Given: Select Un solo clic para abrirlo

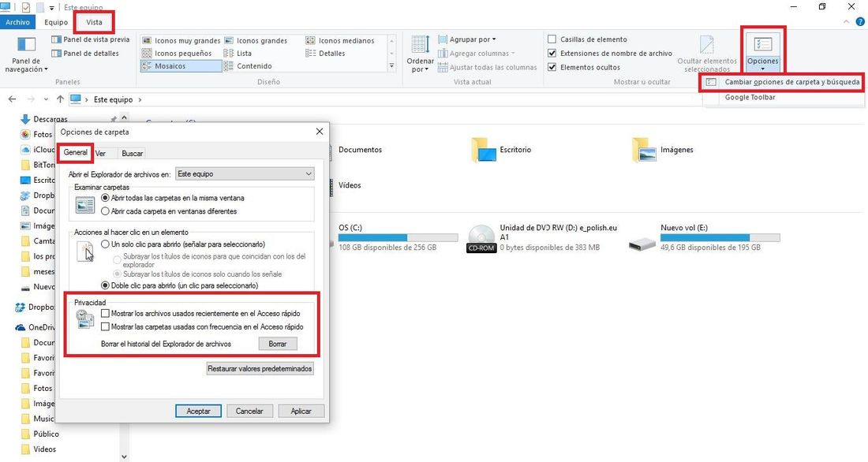Looking at the screenshot, I should click(105, 244).
